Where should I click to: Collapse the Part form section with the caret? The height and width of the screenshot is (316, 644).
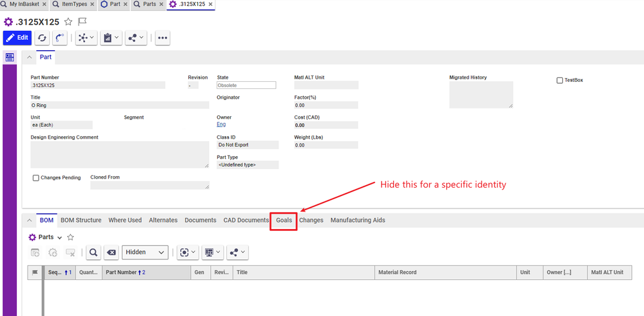(x=29, y=57)
